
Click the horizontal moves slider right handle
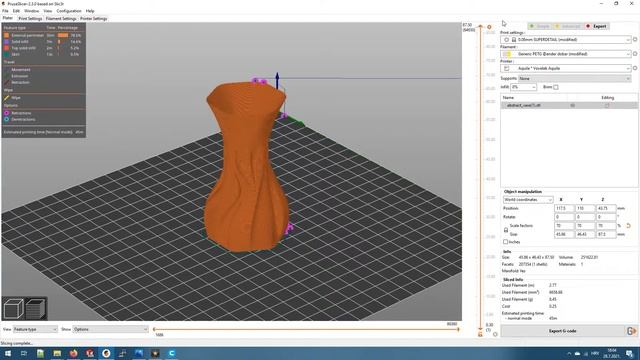458,329
